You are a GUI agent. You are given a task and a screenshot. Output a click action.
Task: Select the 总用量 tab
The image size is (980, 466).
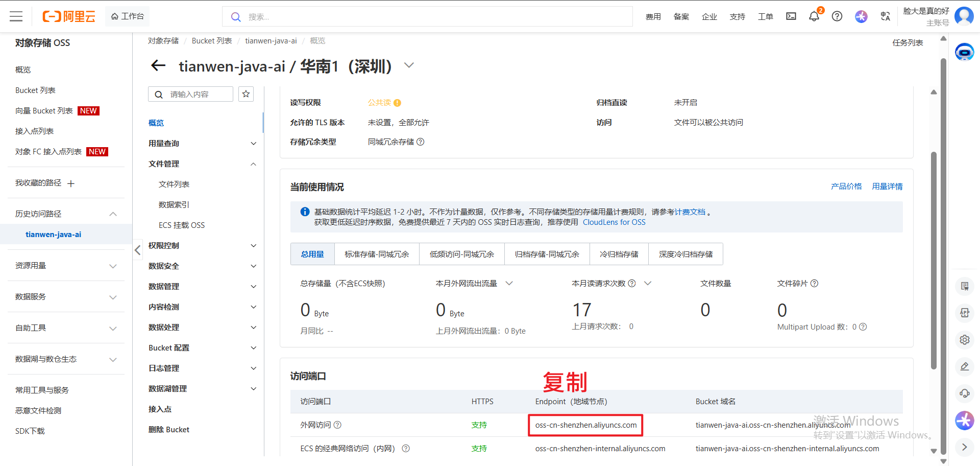312,254
